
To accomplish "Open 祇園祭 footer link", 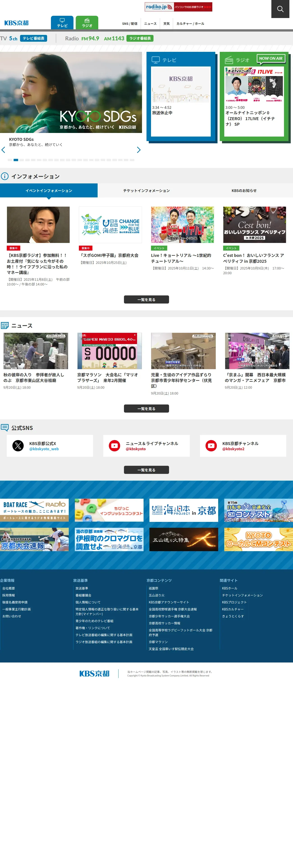I will (153, 588).
